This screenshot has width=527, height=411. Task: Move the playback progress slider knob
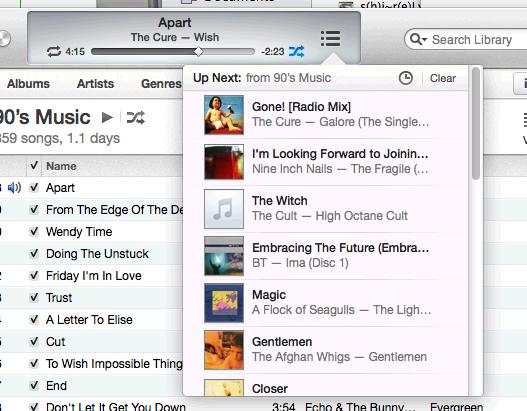199,51
